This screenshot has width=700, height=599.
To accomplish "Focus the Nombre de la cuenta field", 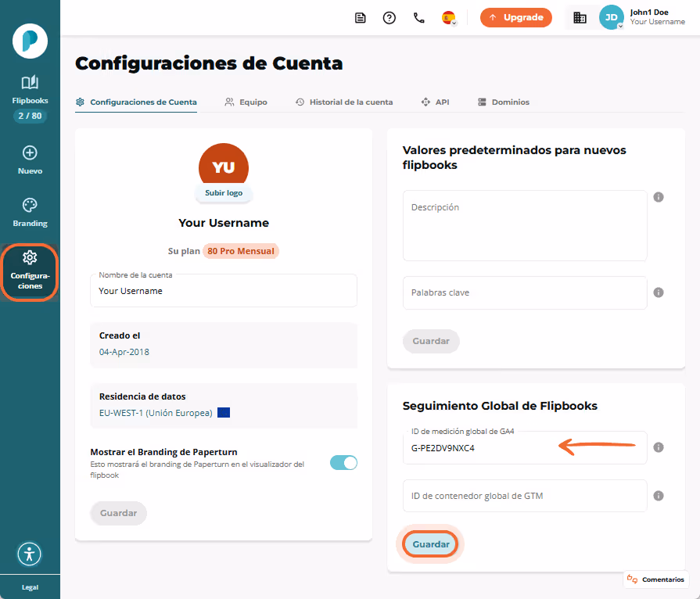I will coord(224,291).
